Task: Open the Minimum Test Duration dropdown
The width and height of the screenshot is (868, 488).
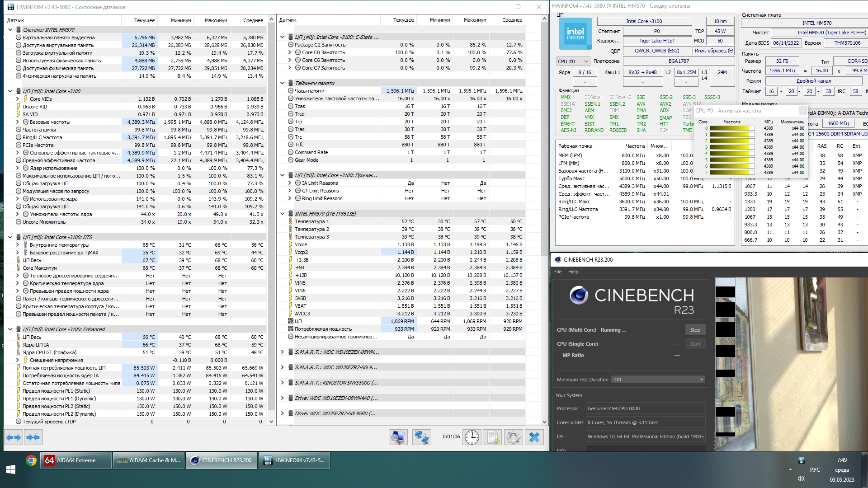Action: 658,380
